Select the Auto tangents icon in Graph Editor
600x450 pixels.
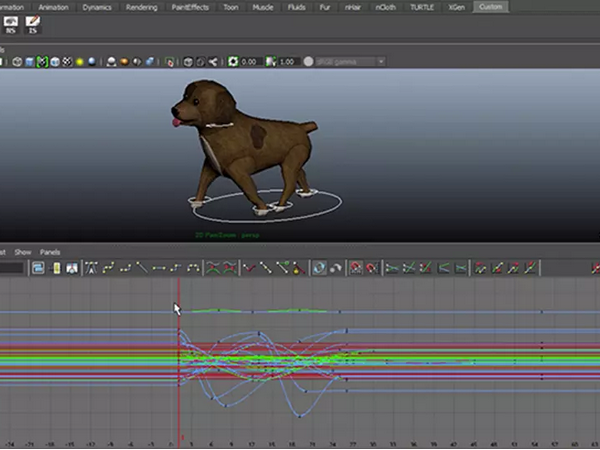pos(91,268)
